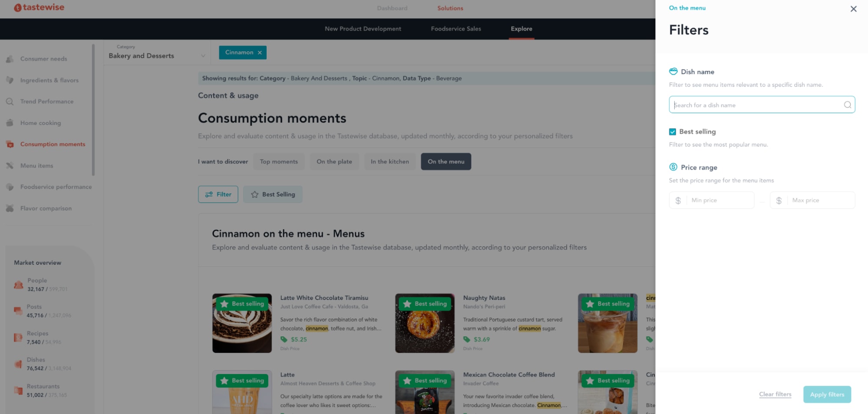The width and height of the screenshot is (868, 414).
Task: Click Apply filters button
Action: 827,394
